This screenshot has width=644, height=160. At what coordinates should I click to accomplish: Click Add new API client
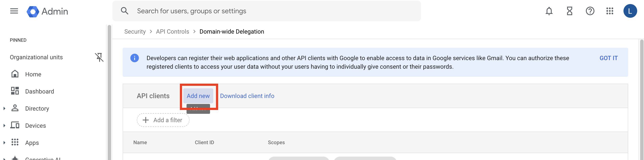pyautogui.click(x=198, y=96)
